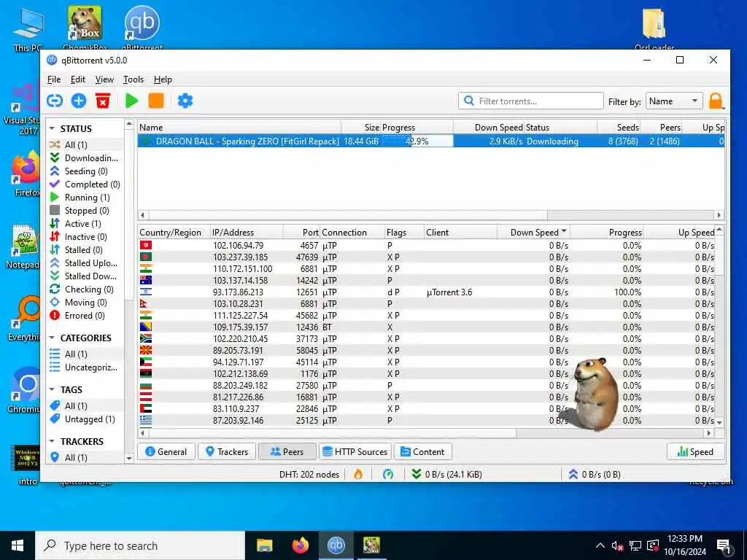This screenshot has height=560, width=747.
Task: Select the DRAGON BALL Sparking ZERO torrent row
Action: click(x=430, y=141)
